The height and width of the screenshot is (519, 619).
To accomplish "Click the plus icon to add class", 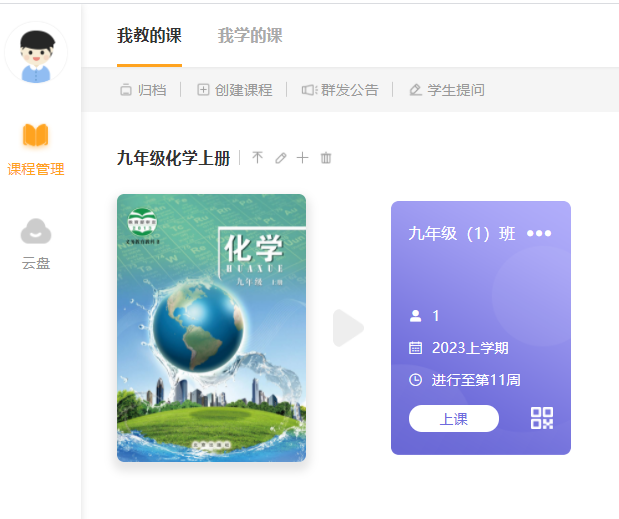I will click(303, 158).
